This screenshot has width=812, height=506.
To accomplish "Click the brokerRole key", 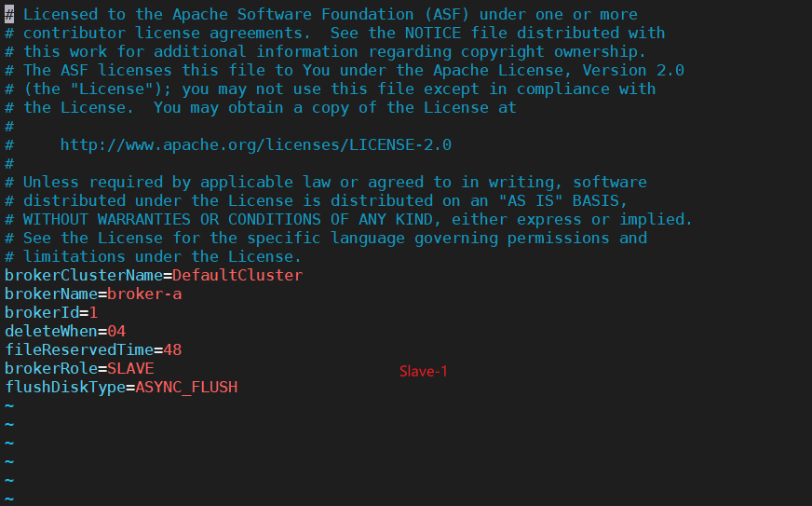I will point(51,369).
